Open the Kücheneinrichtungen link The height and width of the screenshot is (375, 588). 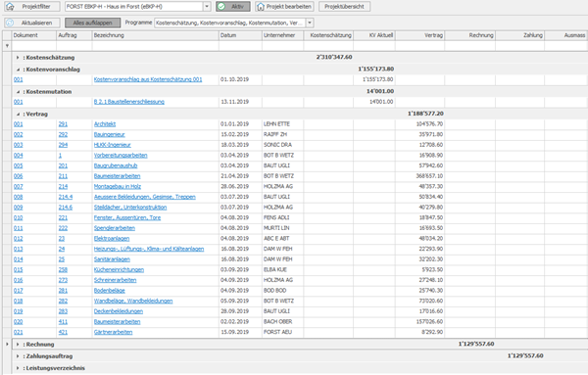119,269
